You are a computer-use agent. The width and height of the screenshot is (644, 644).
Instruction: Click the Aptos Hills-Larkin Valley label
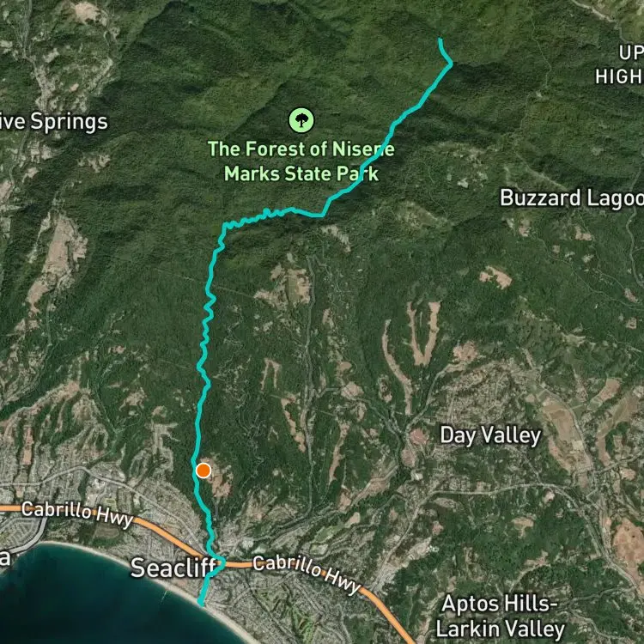pyautogui.click(x=500, y=617)
